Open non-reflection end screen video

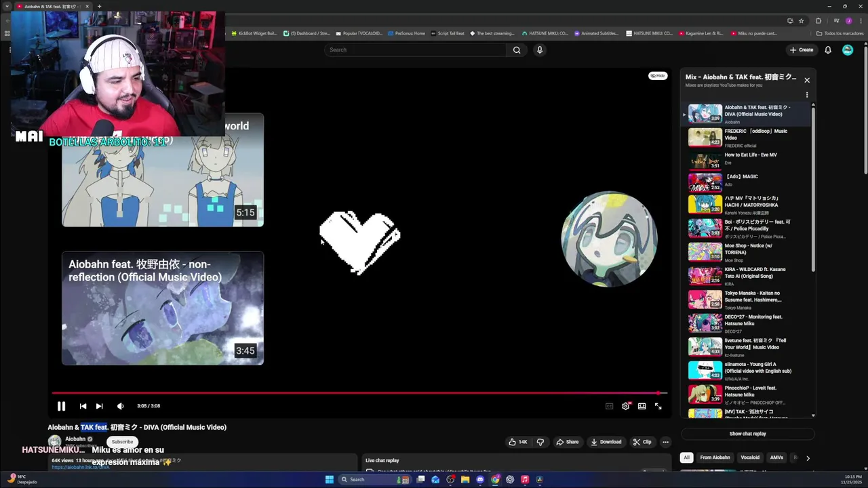163,308
